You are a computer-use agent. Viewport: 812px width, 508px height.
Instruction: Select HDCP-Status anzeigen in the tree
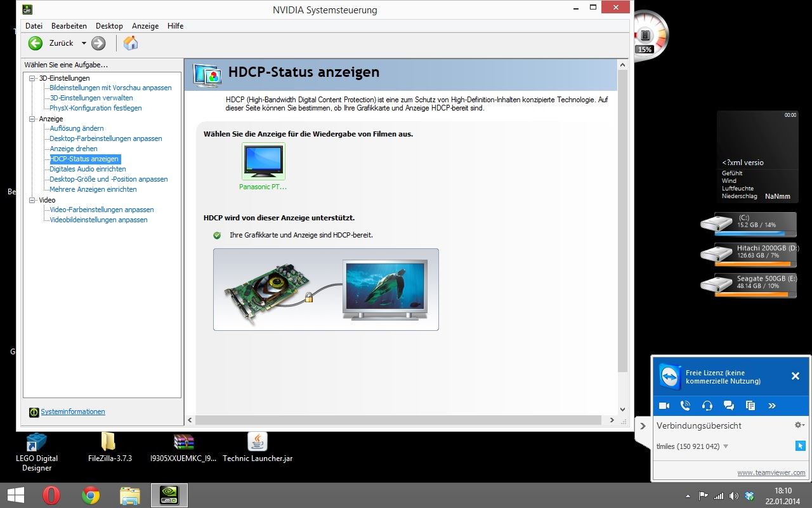point(84,159)
